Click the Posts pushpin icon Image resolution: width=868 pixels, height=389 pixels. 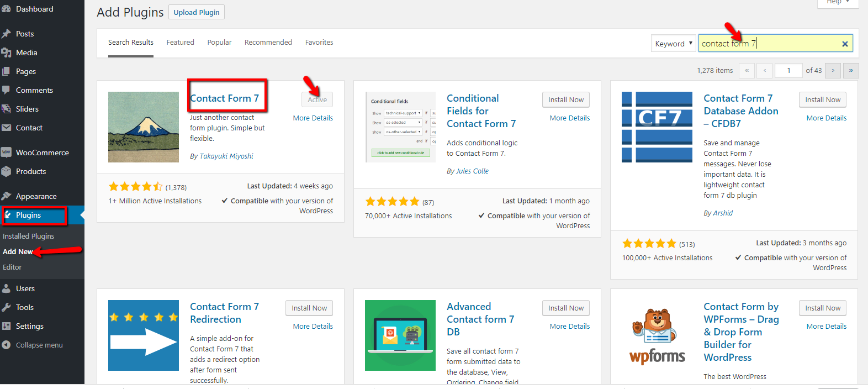pos(6,34)
